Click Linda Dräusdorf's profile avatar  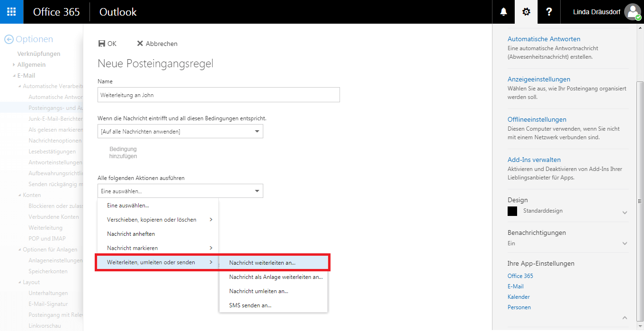tap(632, 12)
